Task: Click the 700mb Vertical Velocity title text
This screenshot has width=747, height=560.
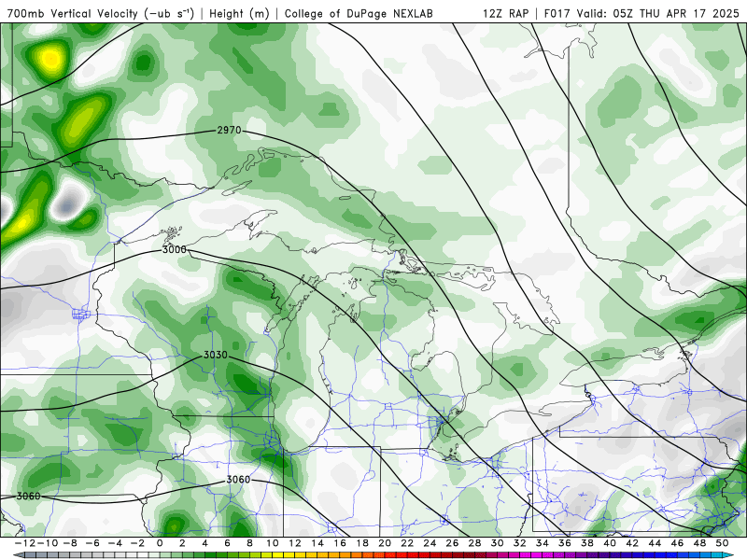Action: [101, 14]
